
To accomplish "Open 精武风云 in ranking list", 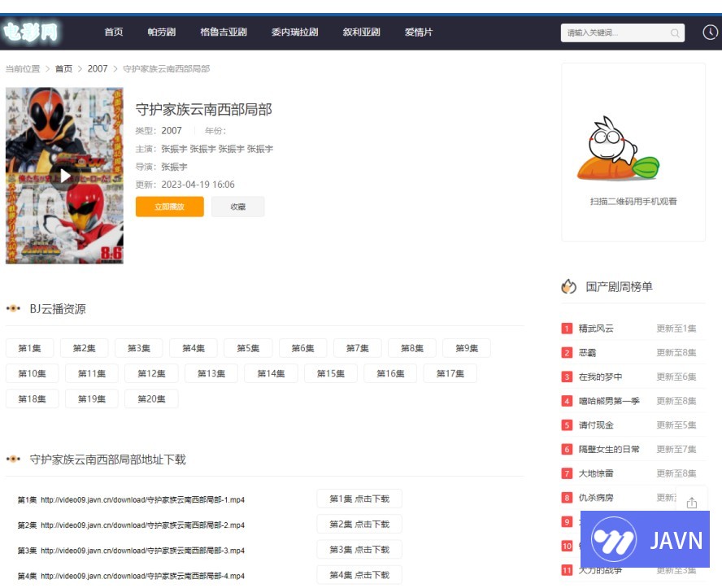I will 596,329.
